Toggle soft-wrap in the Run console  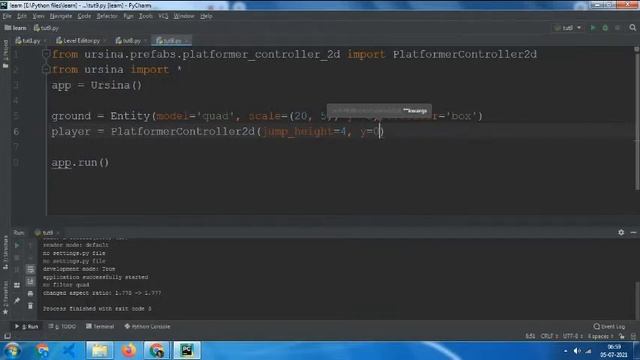pos(30,269)
